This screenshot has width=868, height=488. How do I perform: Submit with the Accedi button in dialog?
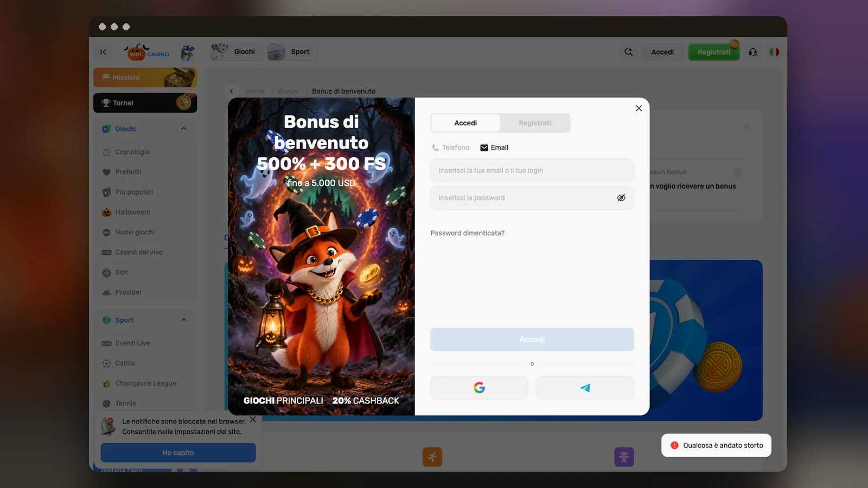pos(532,339)
